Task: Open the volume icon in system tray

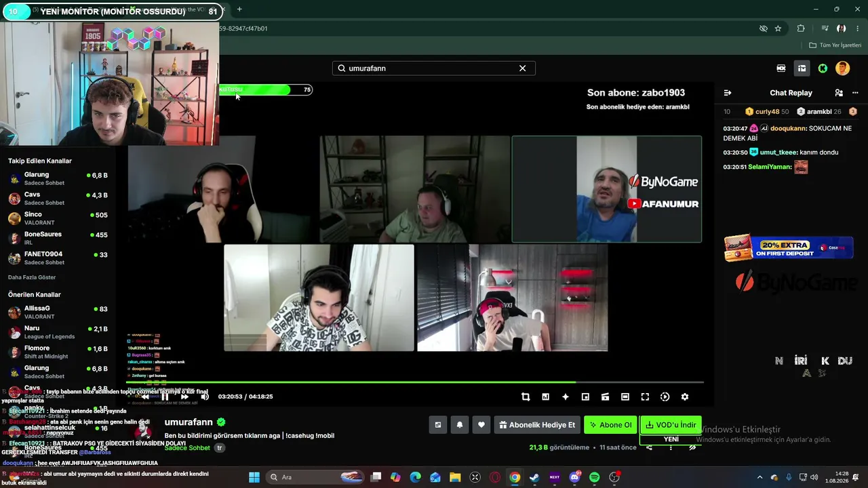Action: [814, 478]
